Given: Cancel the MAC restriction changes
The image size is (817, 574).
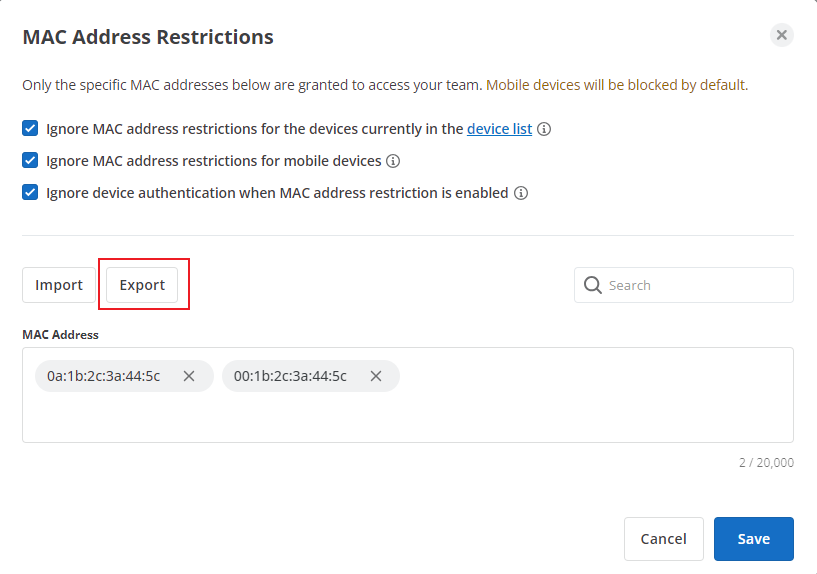Looking at the screenshot, I should click(x=664, y=539).
